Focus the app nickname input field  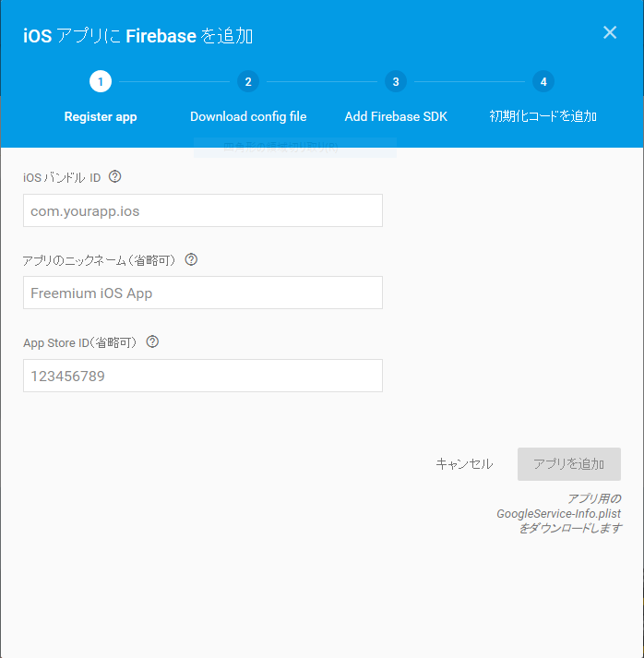coord(203,293)
